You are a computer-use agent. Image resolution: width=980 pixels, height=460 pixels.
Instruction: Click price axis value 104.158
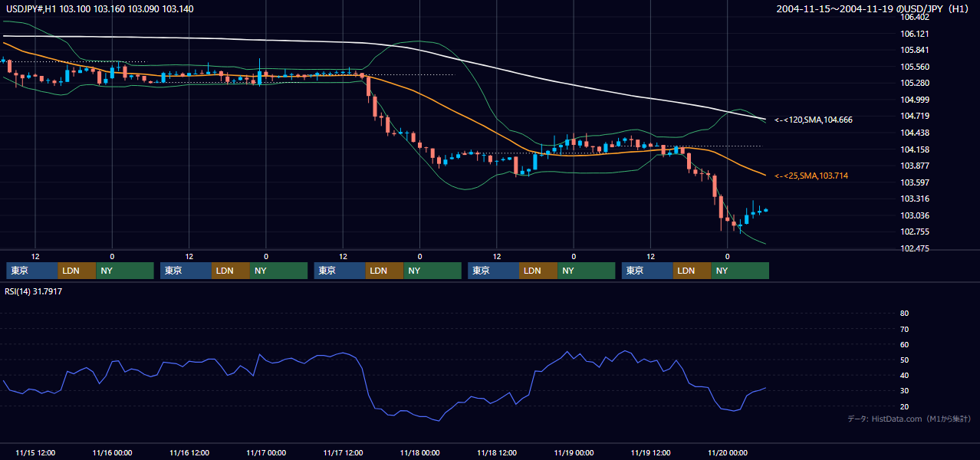pos(913,149)
